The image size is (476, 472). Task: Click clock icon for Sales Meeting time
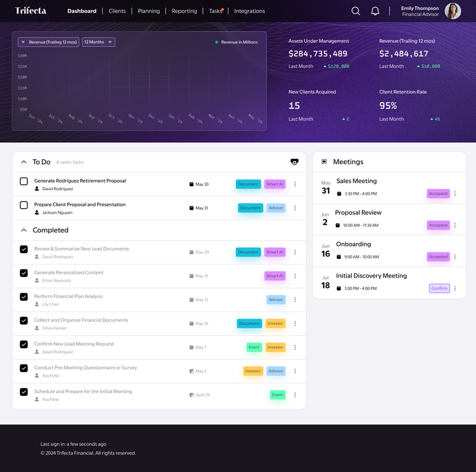pos(339,194)
